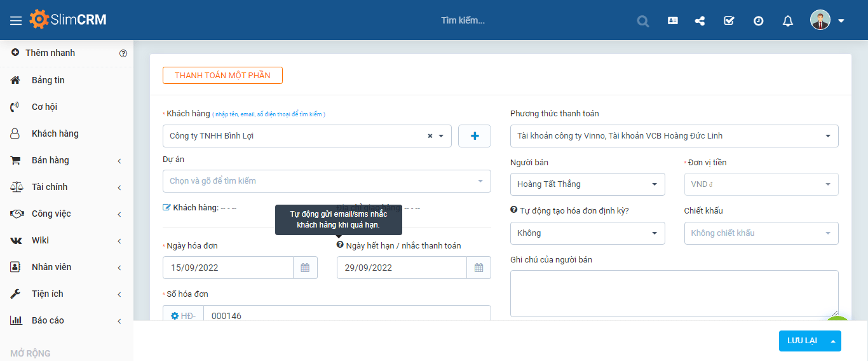Click the clock history icon

pyautogui.click(x=758, y=20)
